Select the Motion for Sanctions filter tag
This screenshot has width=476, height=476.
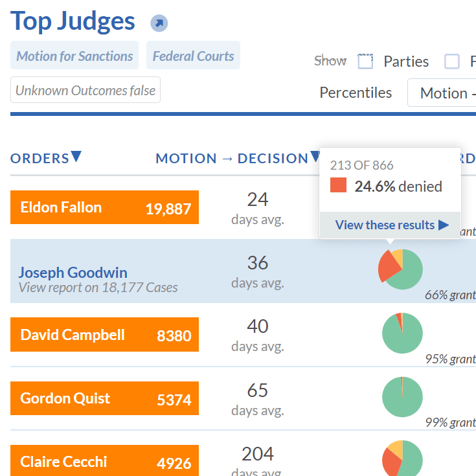[75, 56]
